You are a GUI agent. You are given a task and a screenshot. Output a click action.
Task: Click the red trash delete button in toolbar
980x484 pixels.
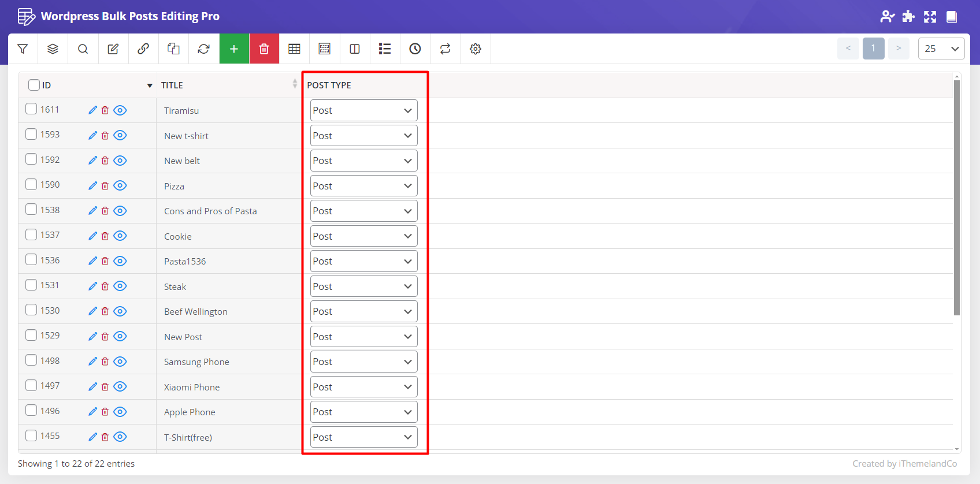click(x=264, y=49)
